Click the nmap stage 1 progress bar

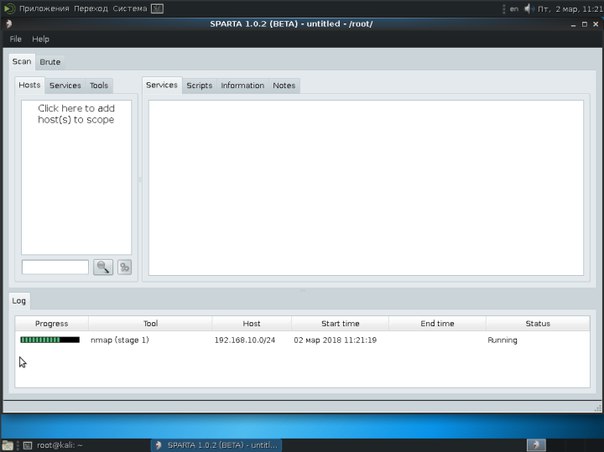(x=50, y=340)
